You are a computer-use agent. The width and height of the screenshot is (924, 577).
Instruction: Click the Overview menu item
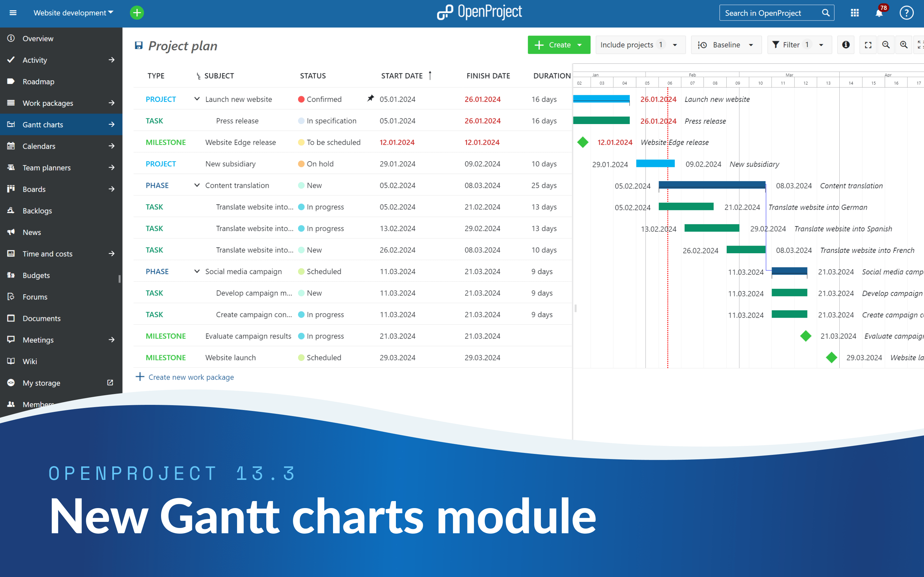click(x=38, y=38)
